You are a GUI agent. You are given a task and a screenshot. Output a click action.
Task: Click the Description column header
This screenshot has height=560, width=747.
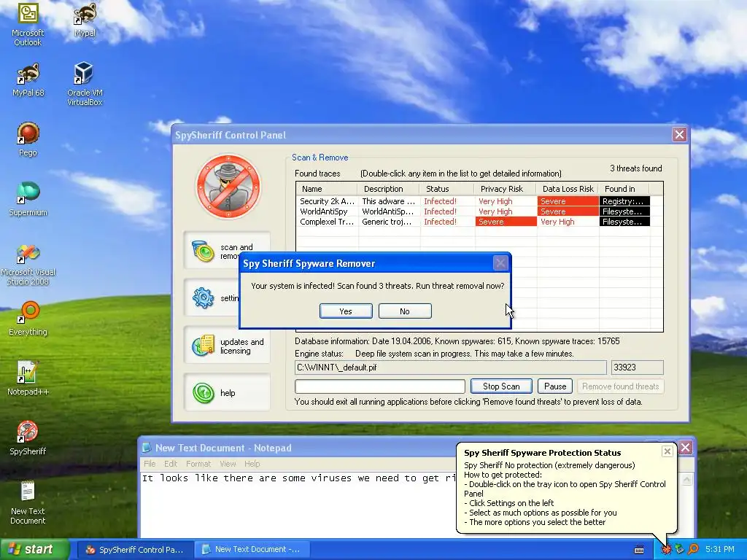pyautogui.click(x=388, y=189)
